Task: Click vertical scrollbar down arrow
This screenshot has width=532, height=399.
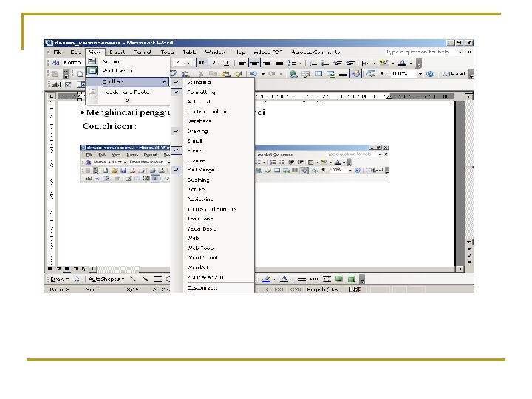Action: tap(469, 242)
